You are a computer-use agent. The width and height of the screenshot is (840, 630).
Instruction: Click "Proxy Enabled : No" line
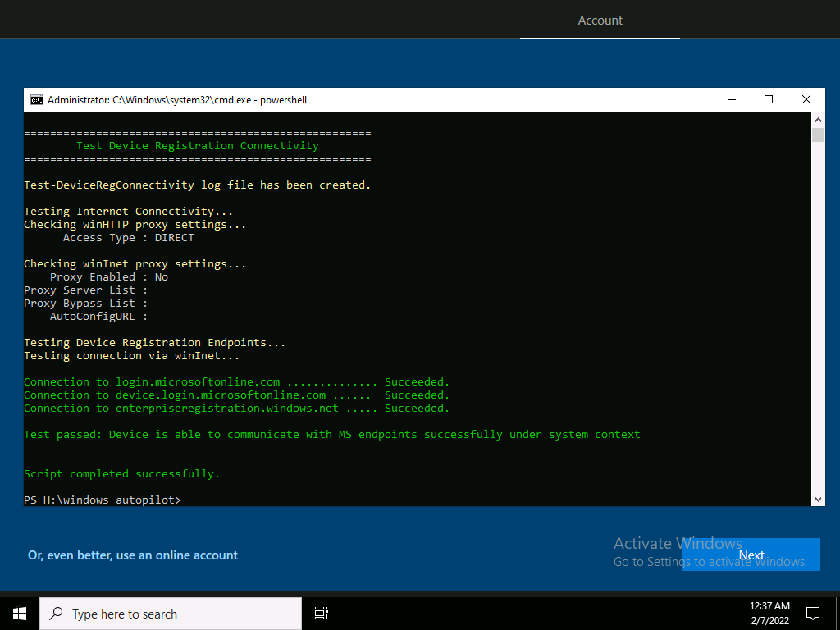click(x=109, y=277)
